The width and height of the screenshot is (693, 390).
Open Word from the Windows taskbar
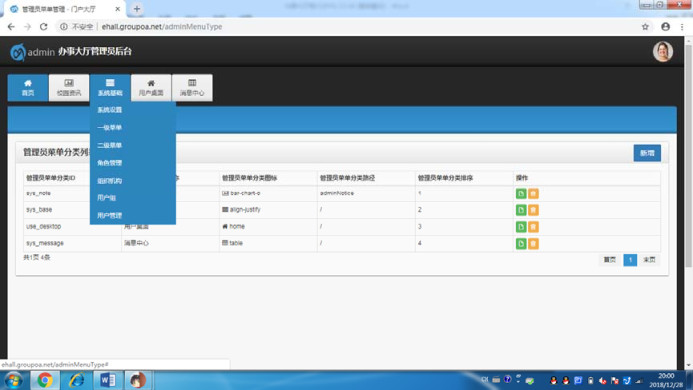pyautogui.click(x=107, y=380)
